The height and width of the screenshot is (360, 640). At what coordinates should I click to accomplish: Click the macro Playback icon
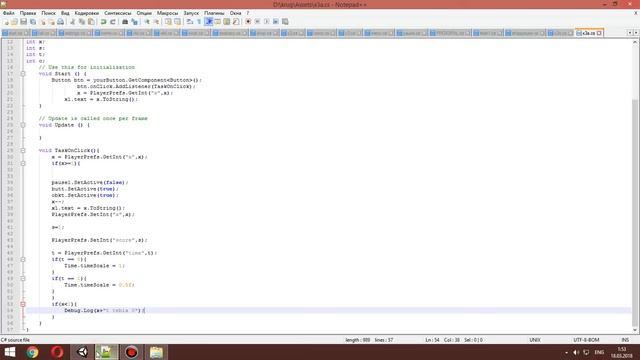tap(267, 22)
